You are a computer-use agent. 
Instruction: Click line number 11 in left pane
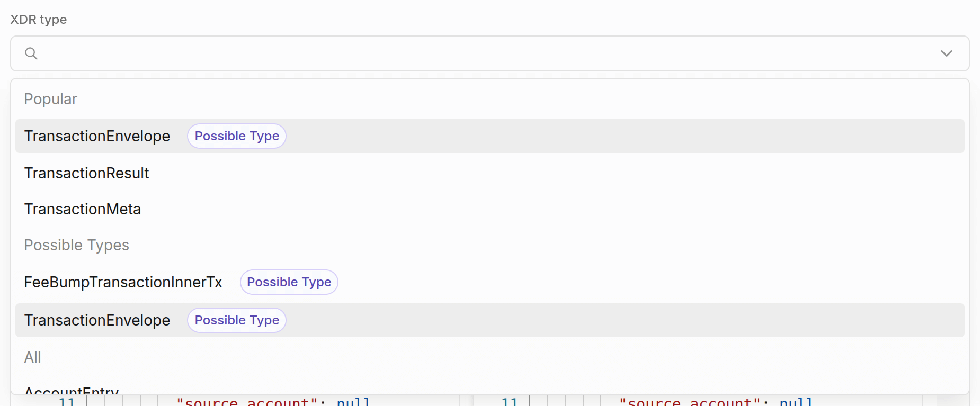(x=67, y=401)
